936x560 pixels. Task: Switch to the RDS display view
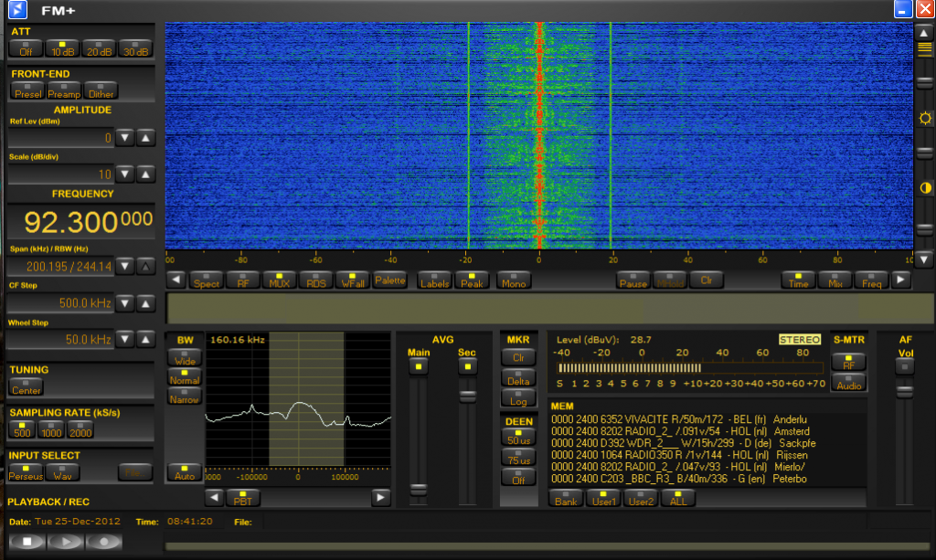coord(316,280)
